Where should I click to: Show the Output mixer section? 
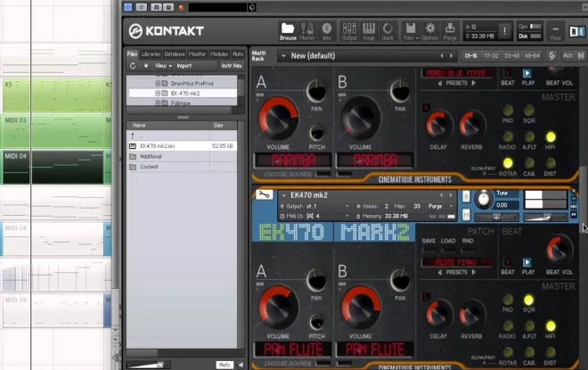[349, 31]
